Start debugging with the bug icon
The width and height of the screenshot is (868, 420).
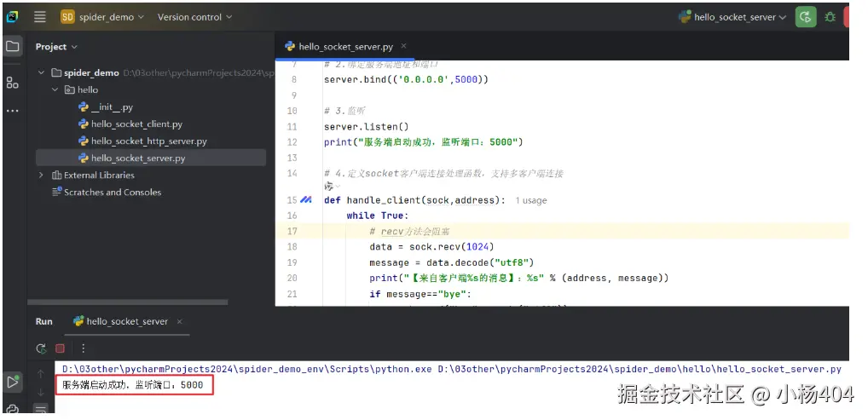click(x=830, y=17)
